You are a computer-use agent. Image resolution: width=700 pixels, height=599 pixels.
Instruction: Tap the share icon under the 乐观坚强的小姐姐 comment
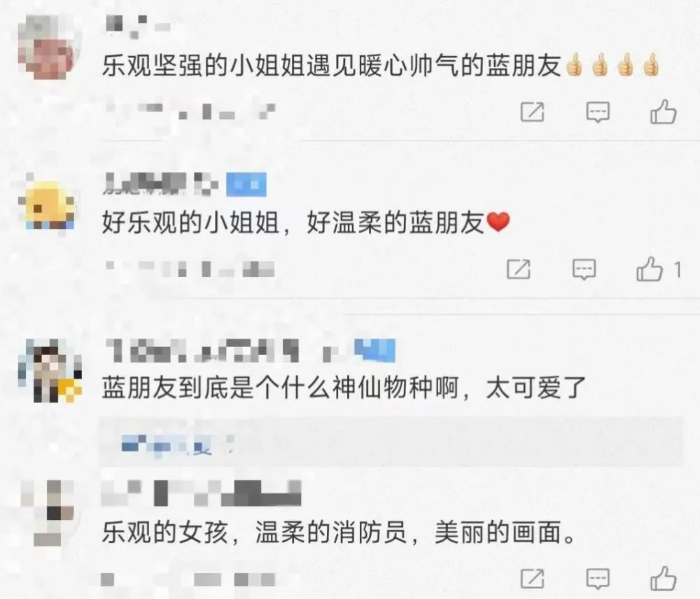pos(533,111)
